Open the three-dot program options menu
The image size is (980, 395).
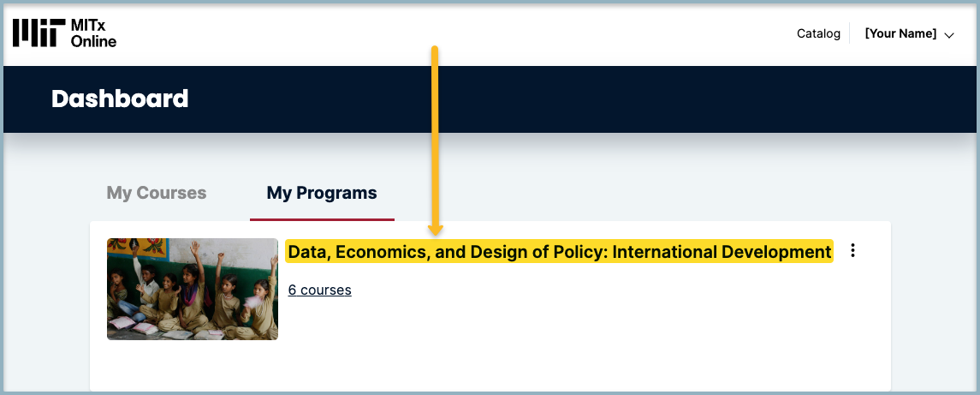pyautogui.click(x=852, y=251)
